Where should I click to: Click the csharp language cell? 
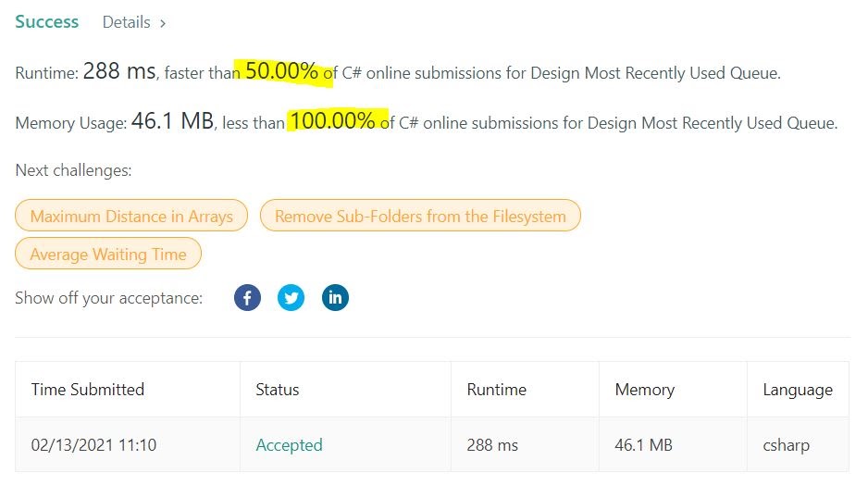point(786,445)
